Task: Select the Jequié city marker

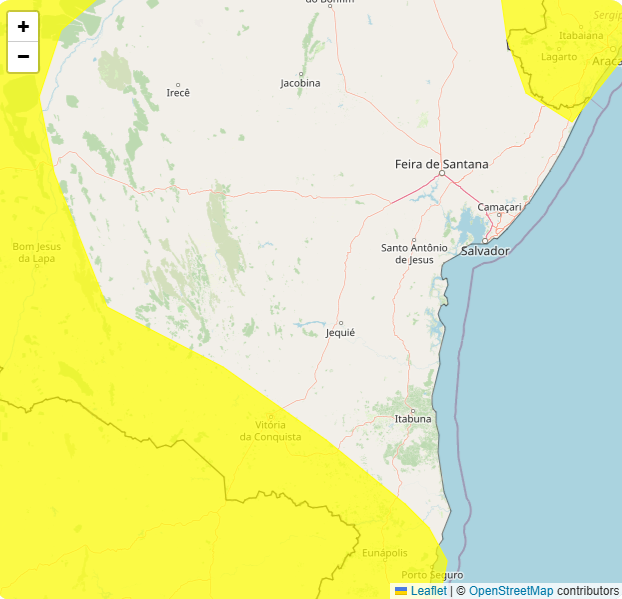Action: point(341,323)
